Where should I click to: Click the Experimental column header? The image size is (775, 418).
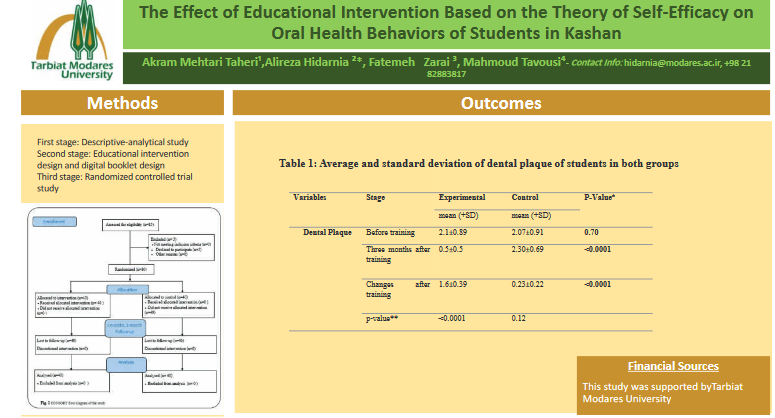coord(461,198)
